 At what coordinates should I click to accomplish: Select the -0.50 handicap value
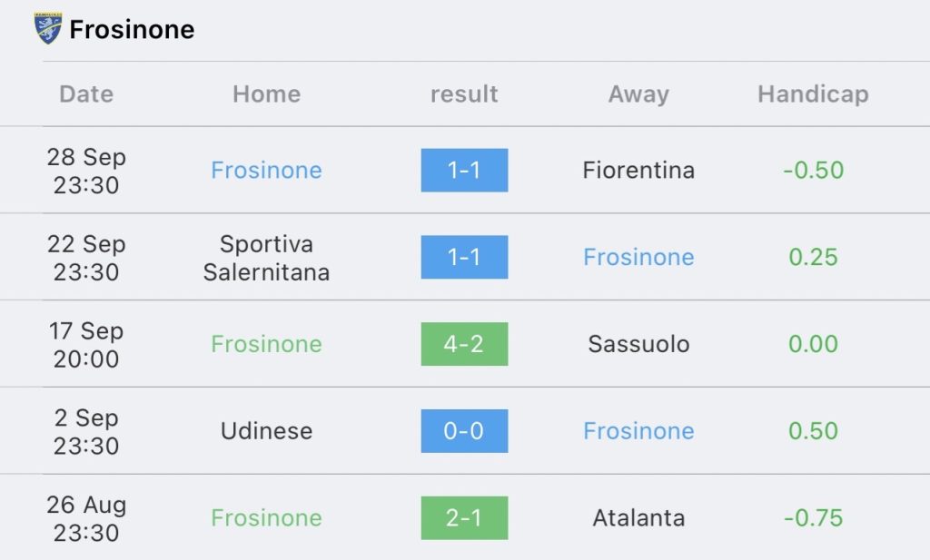click(x=813, y=170)
